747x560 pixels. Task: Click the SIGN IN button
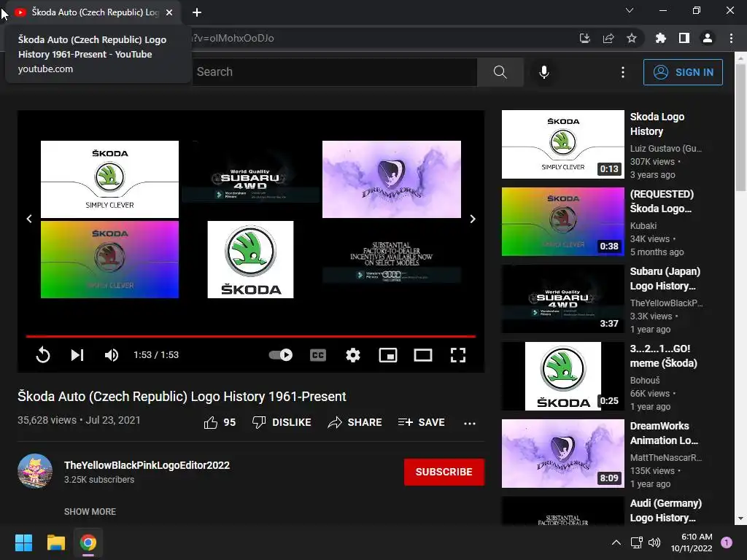point(683,72)
